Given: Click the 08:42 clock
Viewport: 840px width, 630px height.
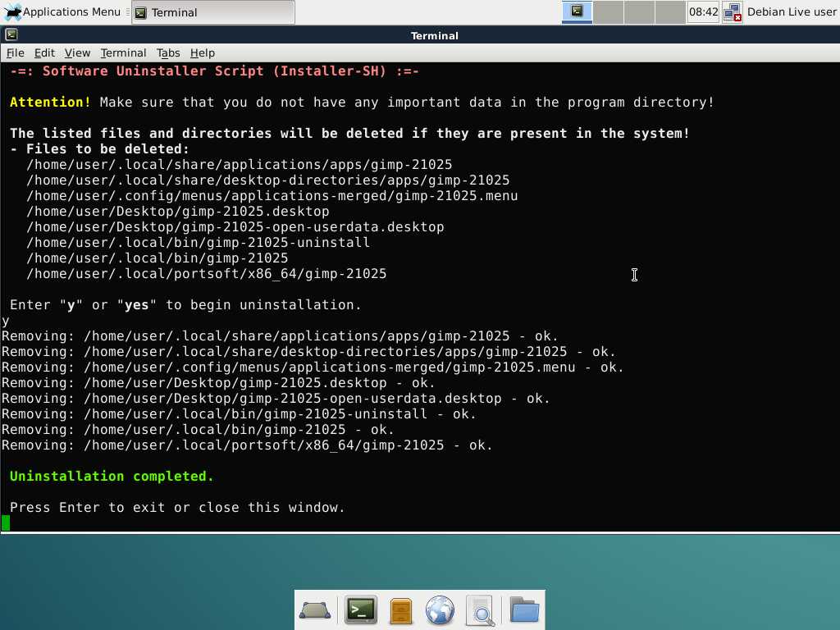Looking at the screenshot, I should click(x=703, y=11).
